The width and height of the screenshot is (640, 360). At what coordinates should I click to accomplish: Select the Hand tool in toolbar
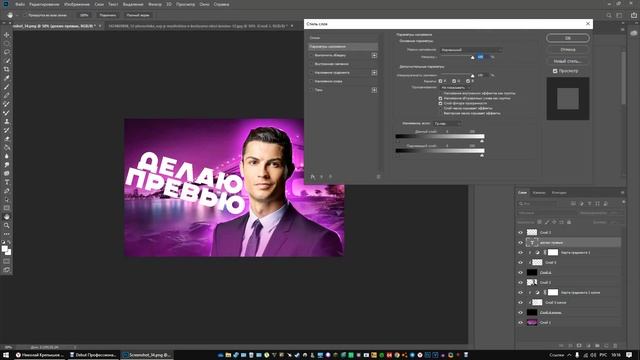coord(7,217)
